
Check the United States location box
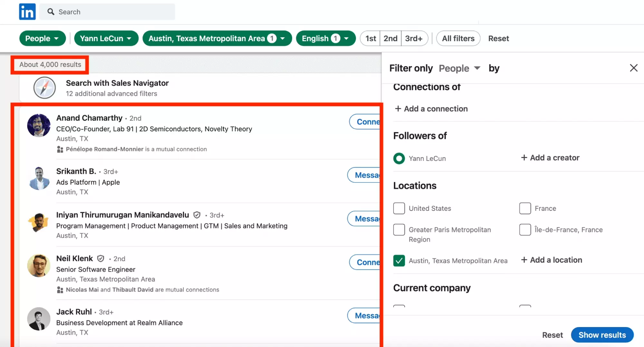[x=399, y=208]
